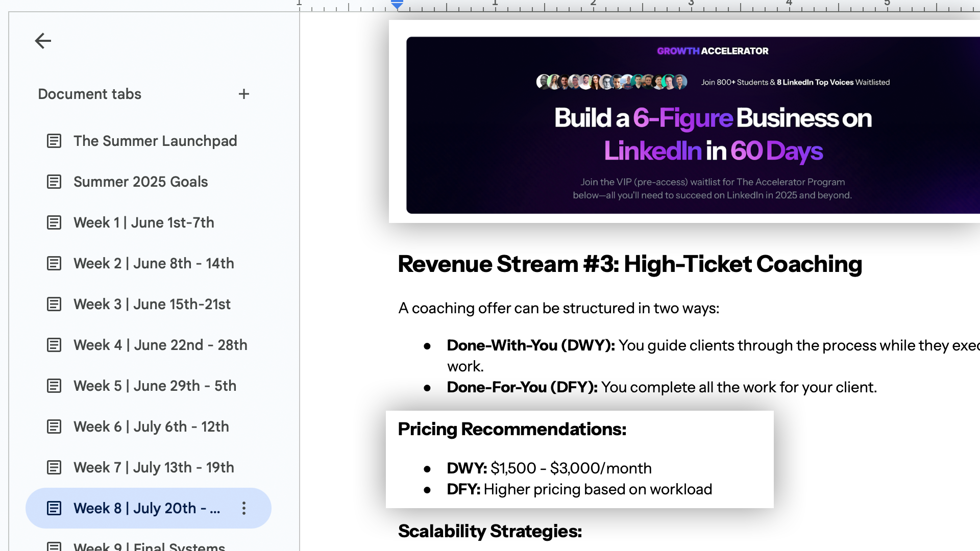Click the page icon beside Week 8 tab
The height and width of the screenshot is (551, 980).
tap(54, 508)
